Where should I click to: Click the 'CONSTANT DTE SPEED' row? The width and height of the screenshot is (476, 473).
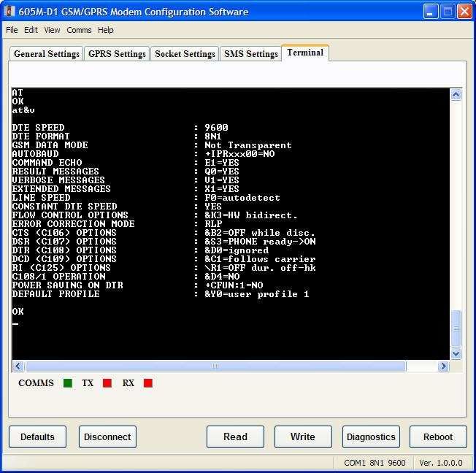(117, 207)
